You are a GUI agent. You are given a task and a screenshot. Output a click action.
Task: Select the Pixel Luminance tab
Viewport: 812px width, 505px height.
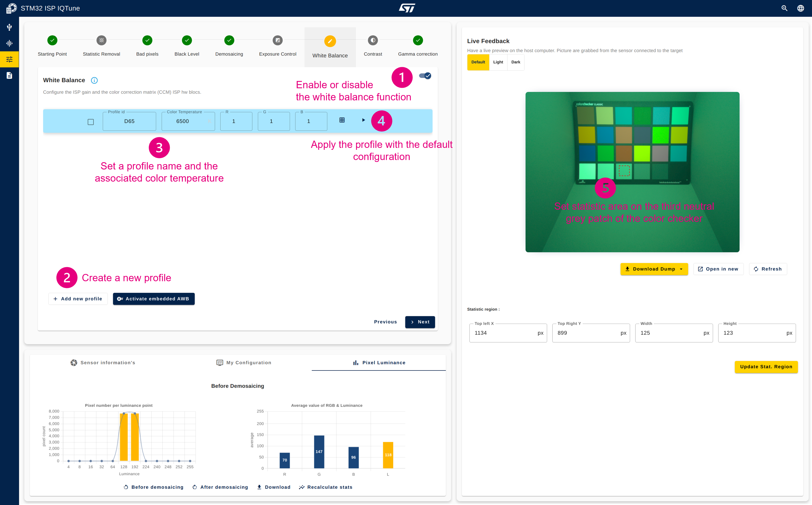[x=378, y=362]
